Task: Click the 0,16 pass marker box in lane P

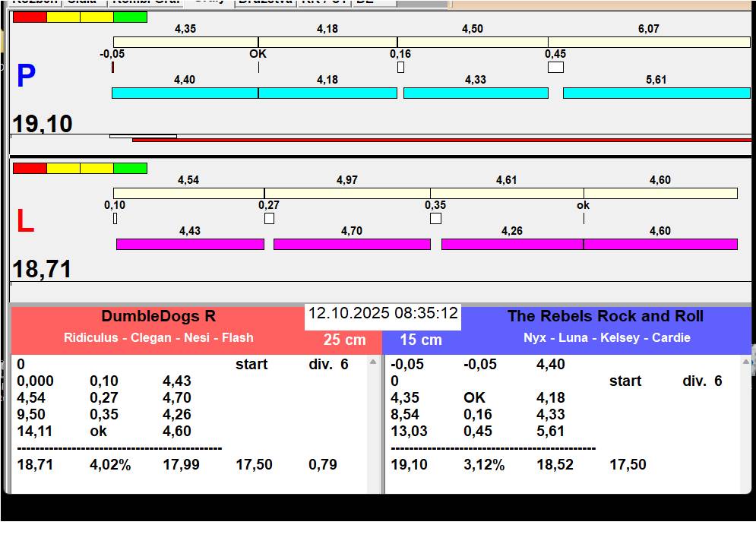Action: 400,67
